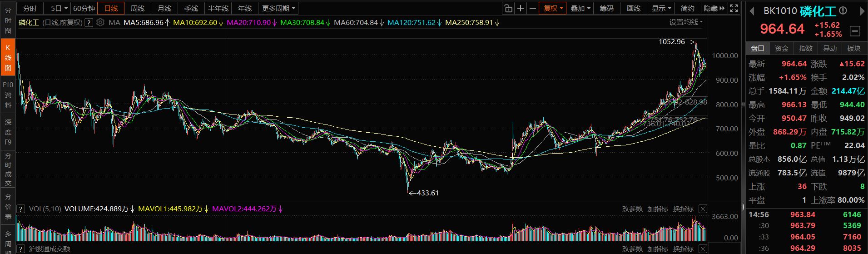Open 分时成交 in left sidebar
The image size is (868, 254).
click(8, 169)
